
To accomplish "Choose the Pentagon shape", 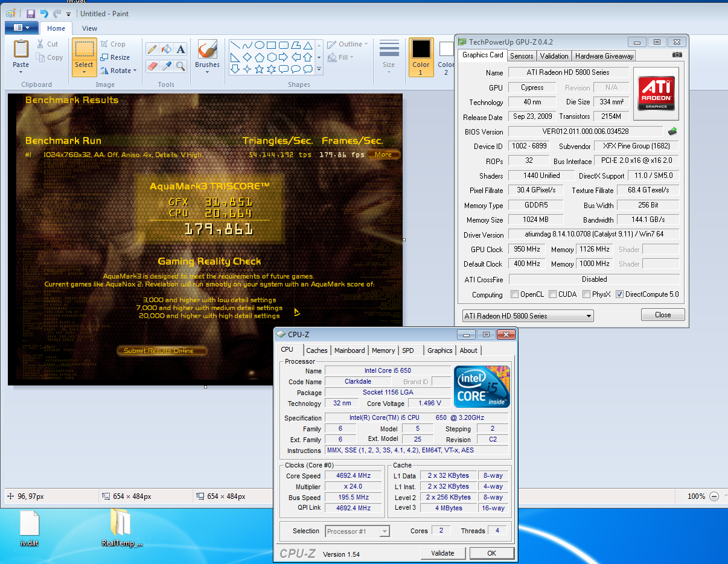I will tap(259, 57).
